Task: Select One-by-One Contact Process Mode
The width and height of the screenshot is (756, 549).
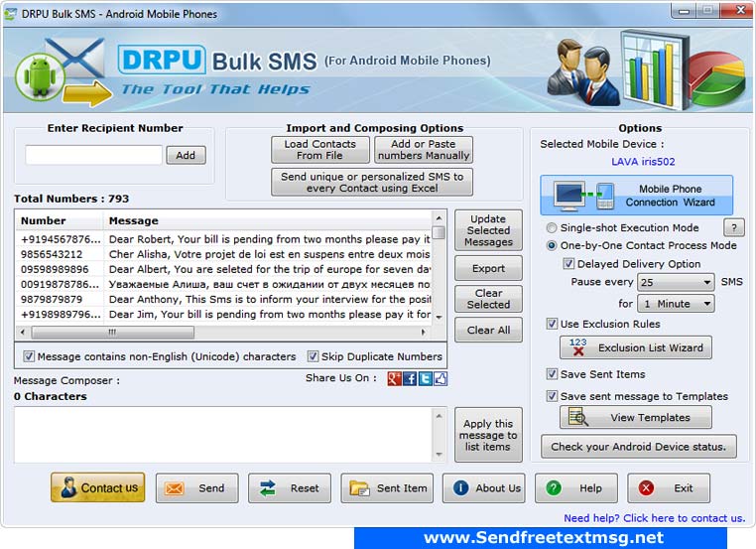Action: click(x=551, y=245)
